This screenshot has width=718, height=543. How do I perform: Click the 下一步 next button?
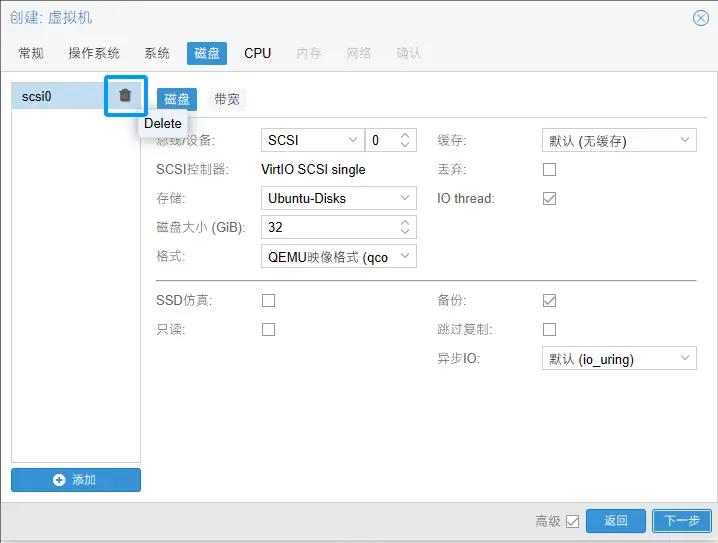pyautogui.click(x=682, y=521)
